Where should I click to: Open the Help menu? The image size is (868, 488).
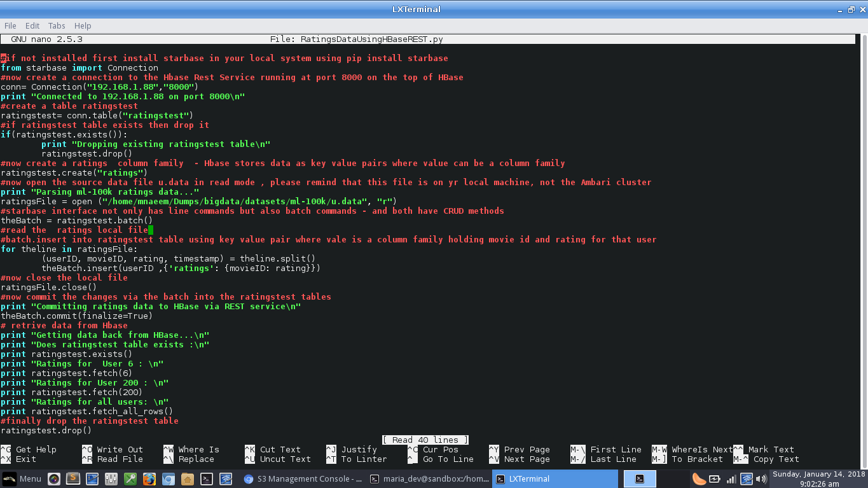pyautogui.click(x=83, y=25)
